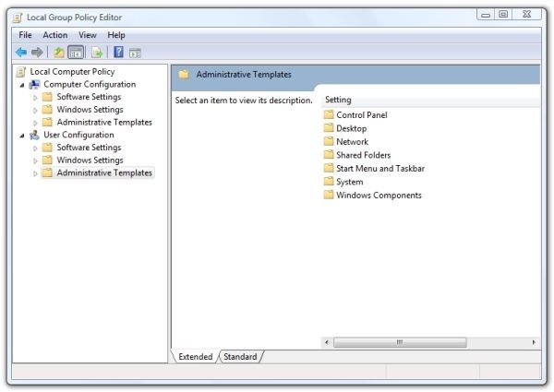554x392 pixels.
Task: Expand Windows Settings under User Configuration
Action: (35, 160)
